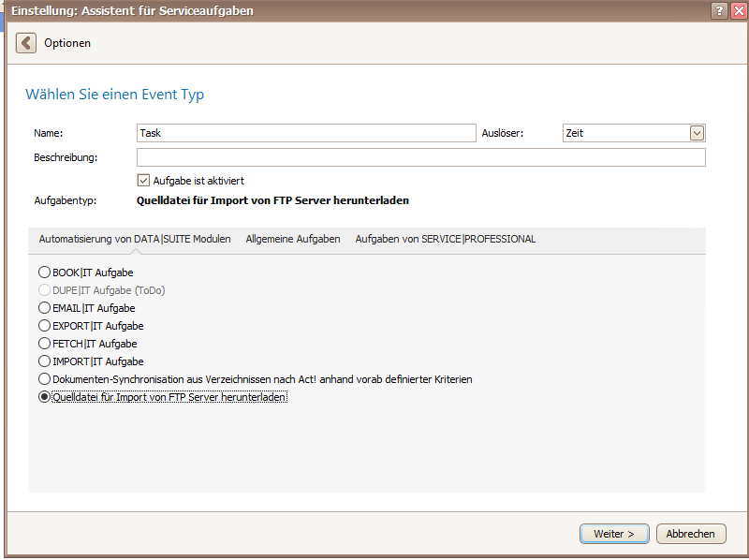Click into the Beschreibung input field
Image resolution: width=749 pixels, height=560 pixels.
[420, 157]
